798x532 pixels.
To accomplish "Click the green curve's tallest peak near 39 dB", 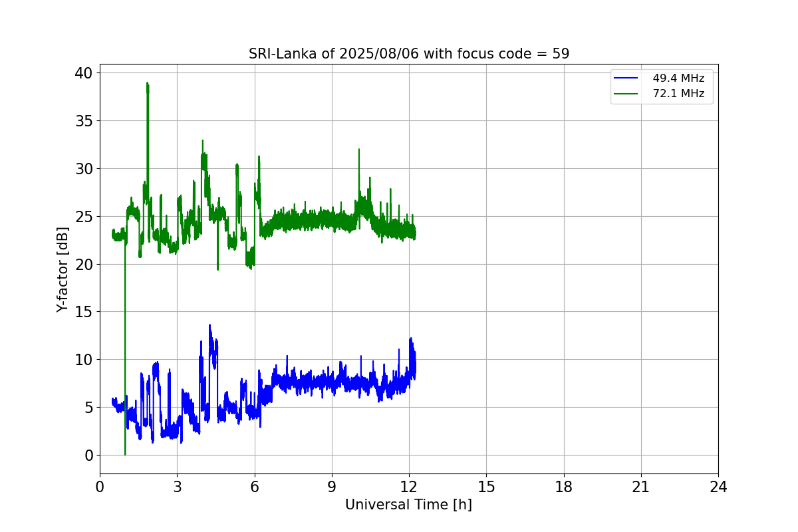I will [x=147, y=84].
